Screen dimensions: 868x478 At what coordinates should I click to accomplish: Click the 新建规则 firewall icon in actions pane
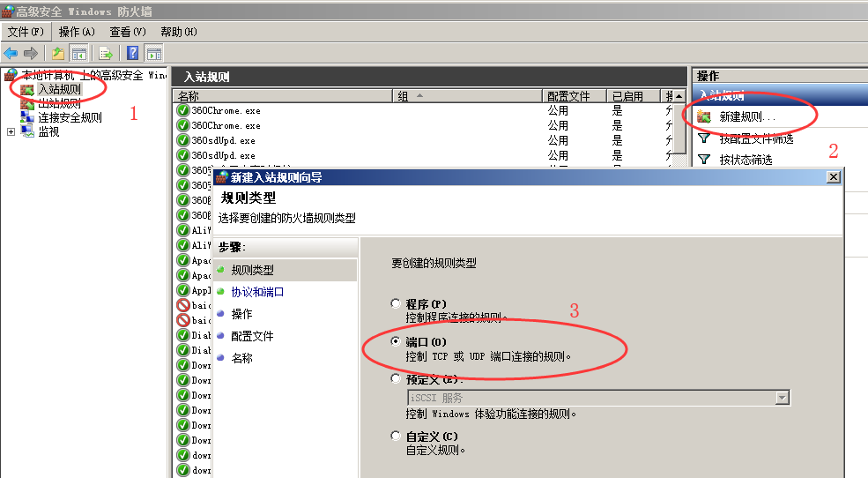(704, 116)
